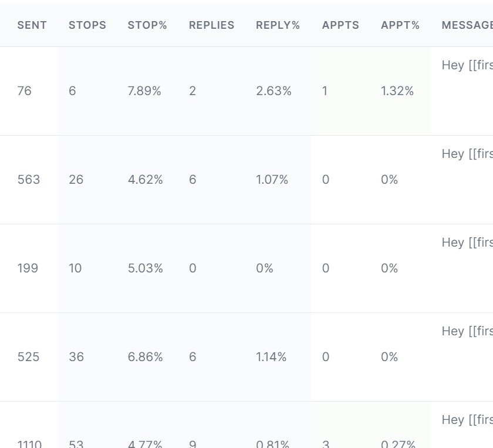This screenshot has width=493, height=448.
Task: Select the 5.03% stop rate cell
Action: pos(145,268)
